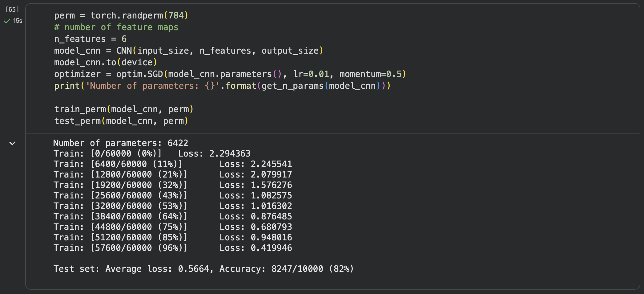
Task: Click the 15s execution time label
Action: tap(18, 21)
